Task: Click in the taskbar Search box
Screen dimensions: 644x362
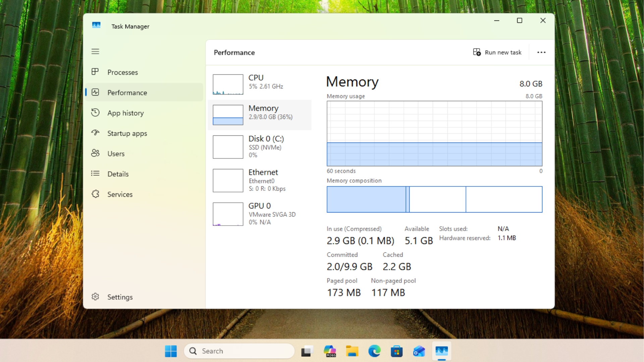Action: click(x=239, y=351)
